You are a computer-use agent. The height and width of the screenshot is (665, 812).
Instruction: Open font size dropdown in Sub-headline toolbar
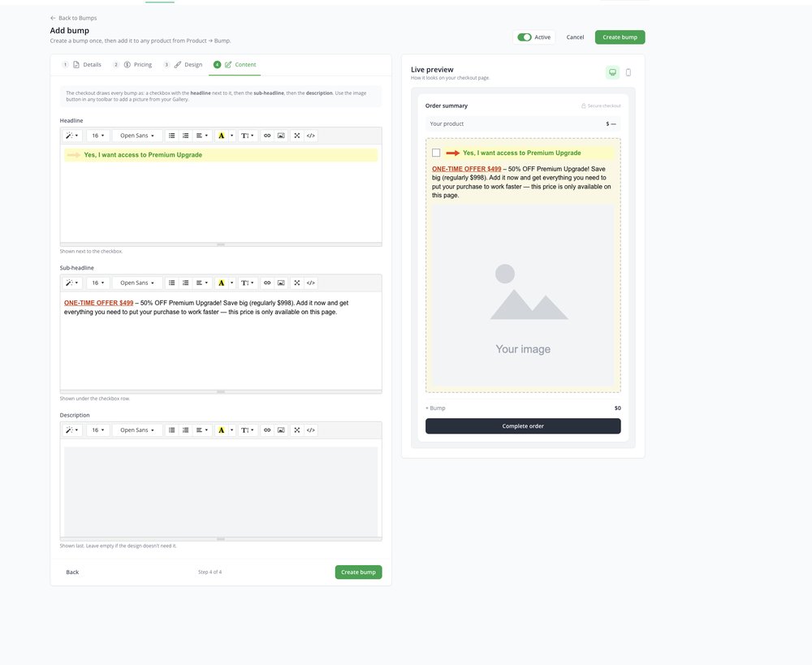pos(98,283)
